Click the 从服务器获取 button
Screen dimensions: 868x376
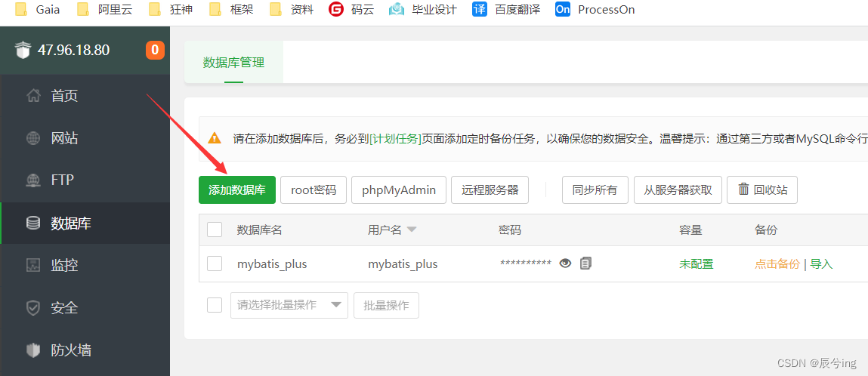(678, 190)
